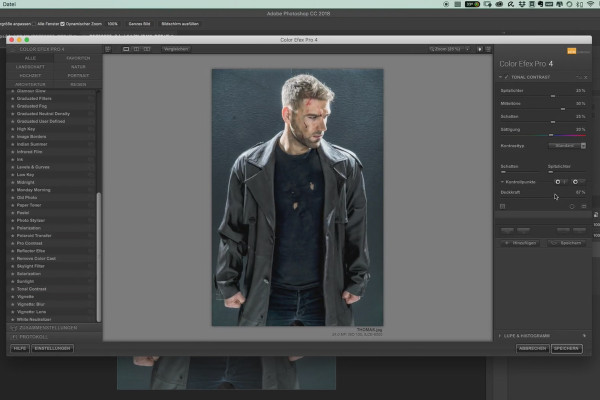Click the Vergleichen button
600x400 pixels.
click(176, 49)
